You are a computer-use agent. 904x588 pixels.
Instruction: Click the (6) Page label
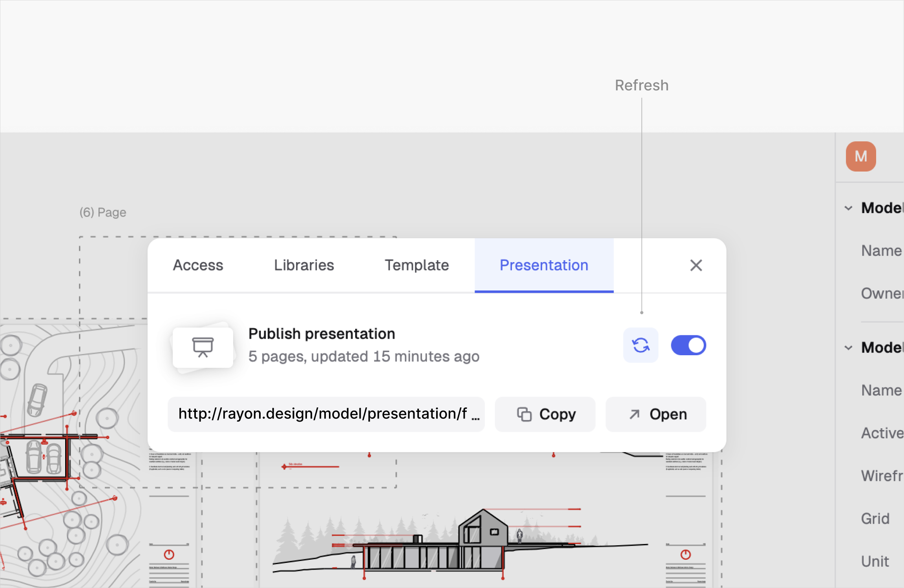[x=103, y=212]
